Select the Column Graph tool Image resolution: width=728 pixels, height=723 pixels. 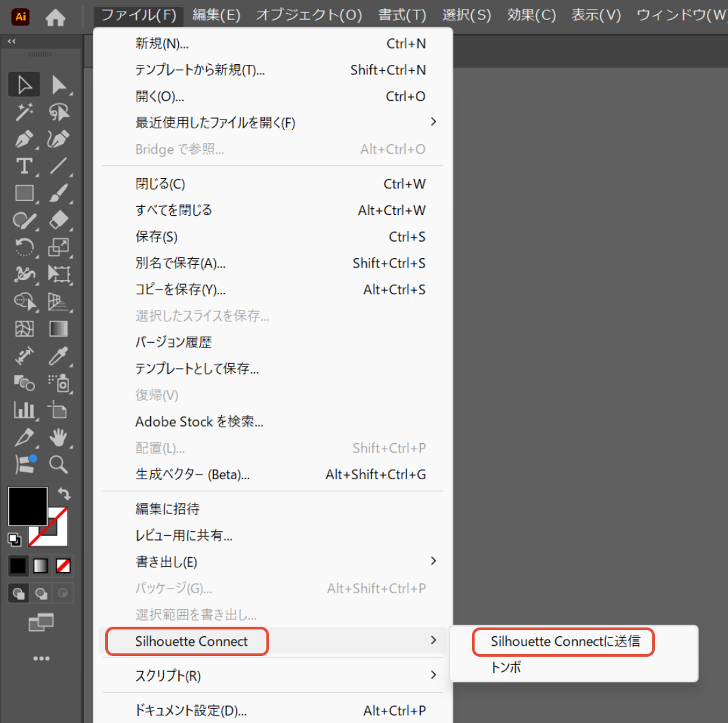click(x=24, y=410)
